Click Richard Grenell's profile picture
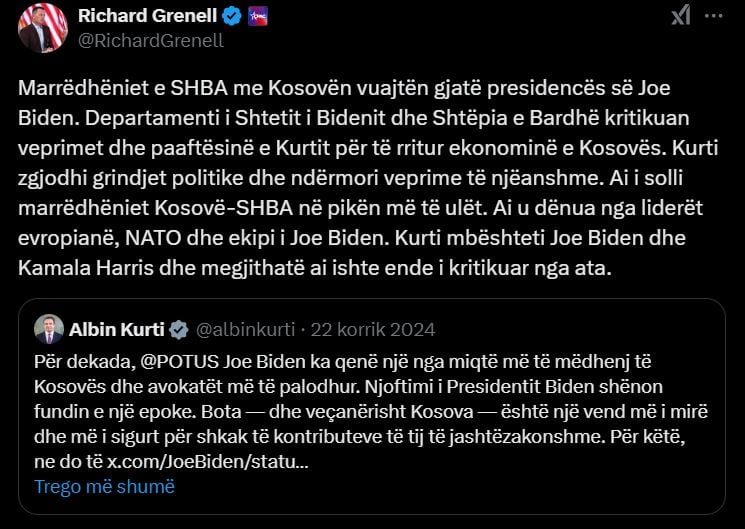The height and width of the screenshot is (529, 745). point(42,26)
